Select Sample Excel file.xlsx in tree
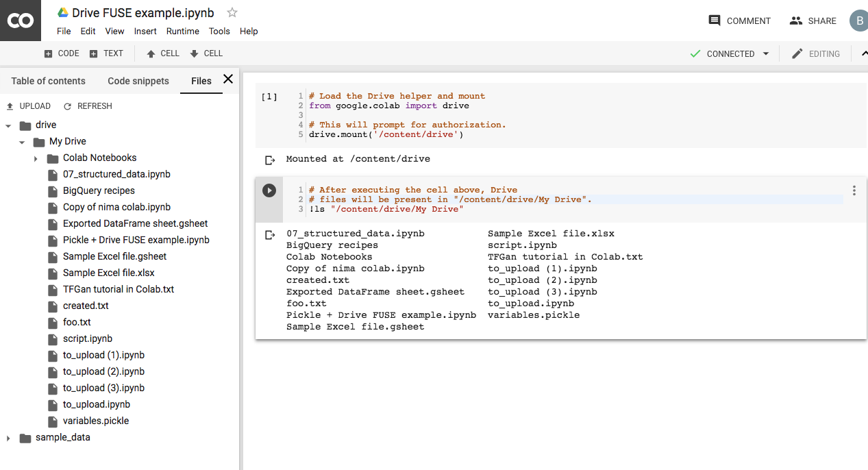This screenshot has width=868, height=470. tap(108, 273)
